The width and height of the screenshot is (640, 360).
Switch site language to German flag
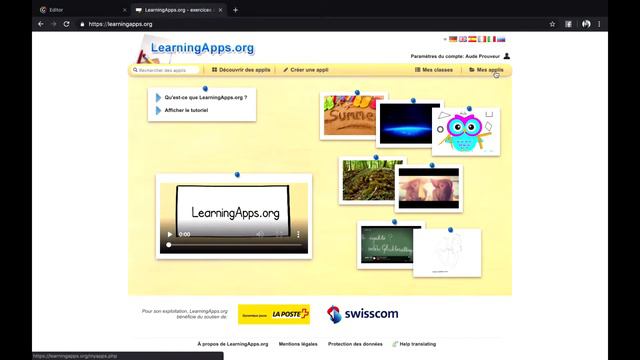pos(453,39)
